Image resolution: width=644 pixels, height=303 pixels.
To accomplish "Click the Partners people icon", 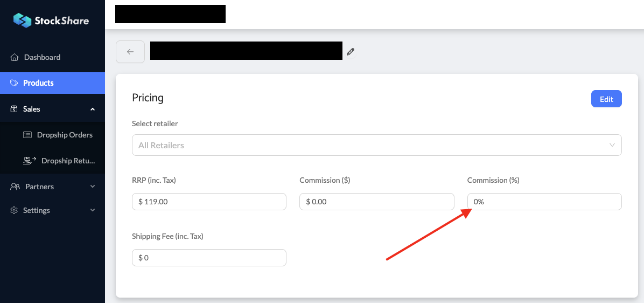I will [x=15, y=187].
